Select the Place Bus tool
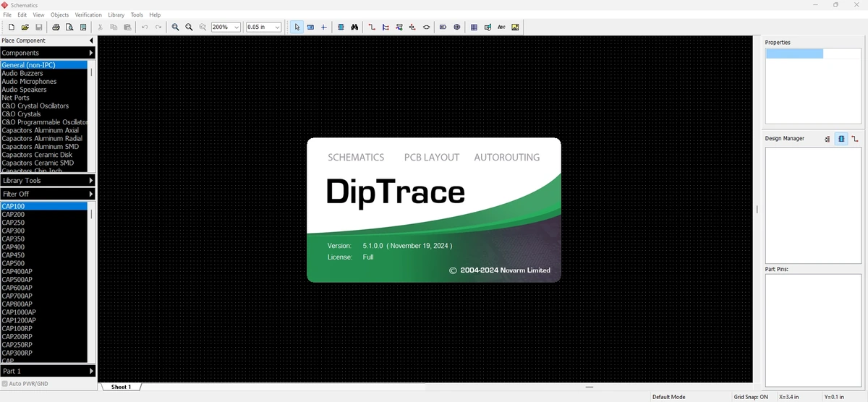This screenshot has height=402, width=868. pos(386,27)
